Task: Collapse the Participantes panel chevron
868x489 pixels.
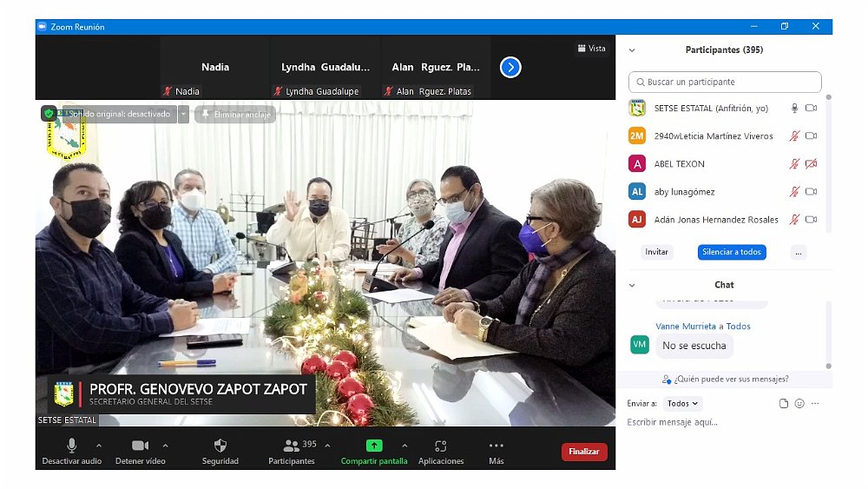Action: pos(632,50)
